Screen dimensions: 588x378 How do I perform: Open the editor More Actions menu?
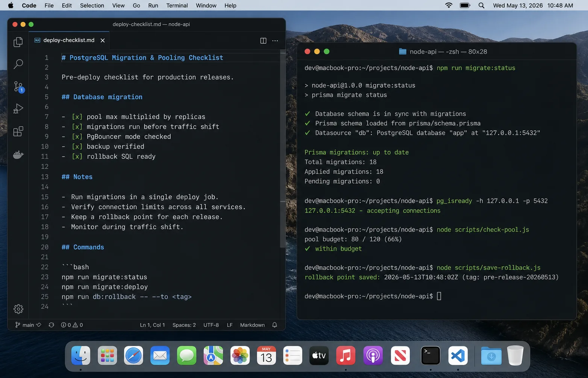click(x=275, y=41)
